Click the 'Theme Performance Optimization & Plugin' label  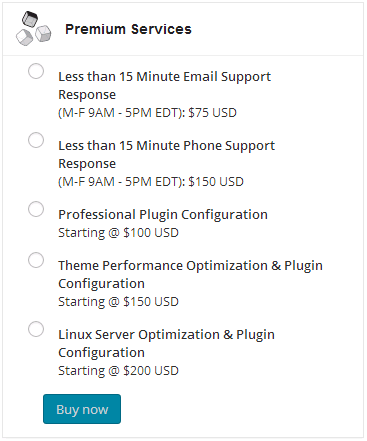(191, 266)
